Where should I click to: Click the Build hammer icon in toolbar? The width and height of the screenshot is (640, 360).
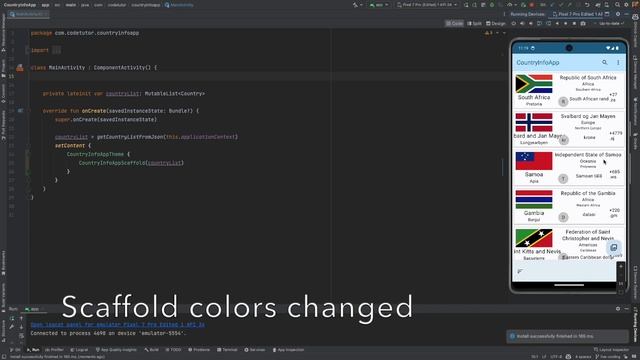click(x=356, y=5)
